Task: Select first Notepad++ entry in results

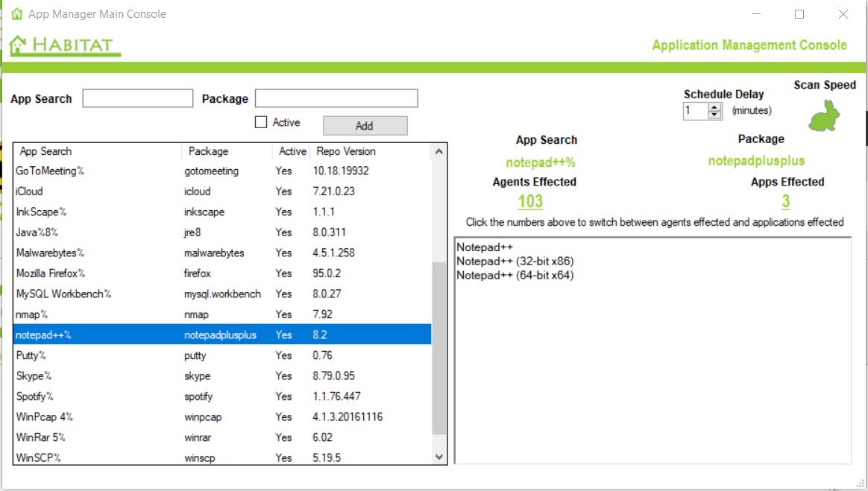Action: (x=485, y=247)
